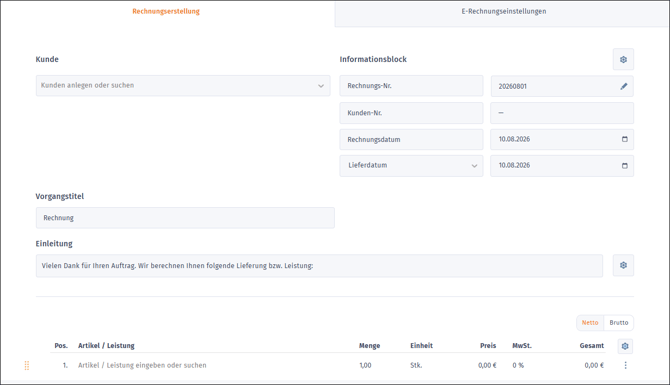
Task: Grab the drag handle of position 1
Action: [x=26, y=365]
